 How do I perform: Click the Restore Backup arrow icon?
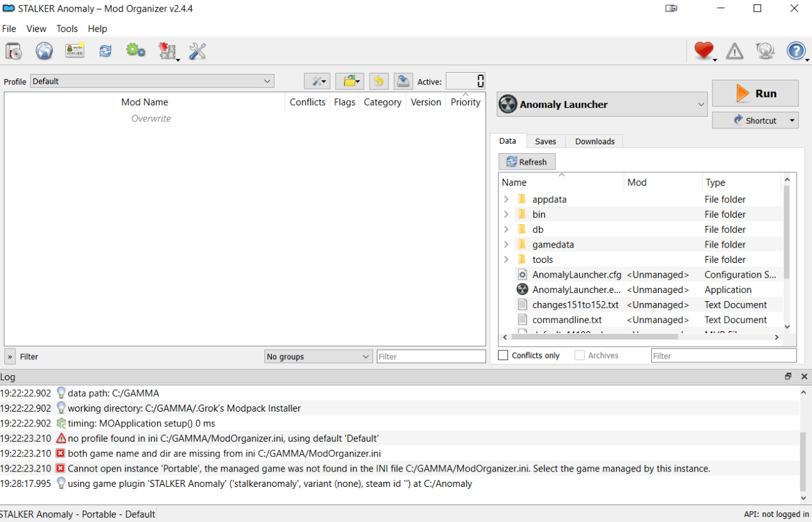pyautogui.click(x=379, y=81)
